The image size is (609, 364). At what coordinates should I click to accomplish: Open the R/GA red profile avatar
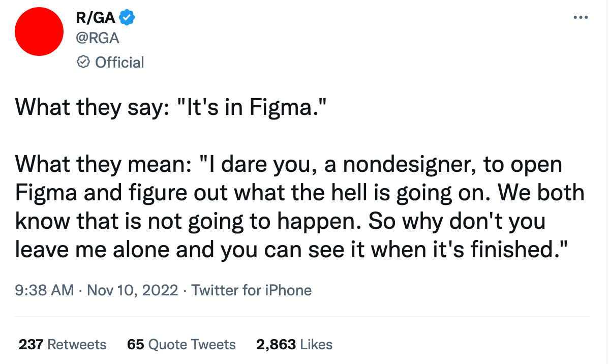(39, 32)
